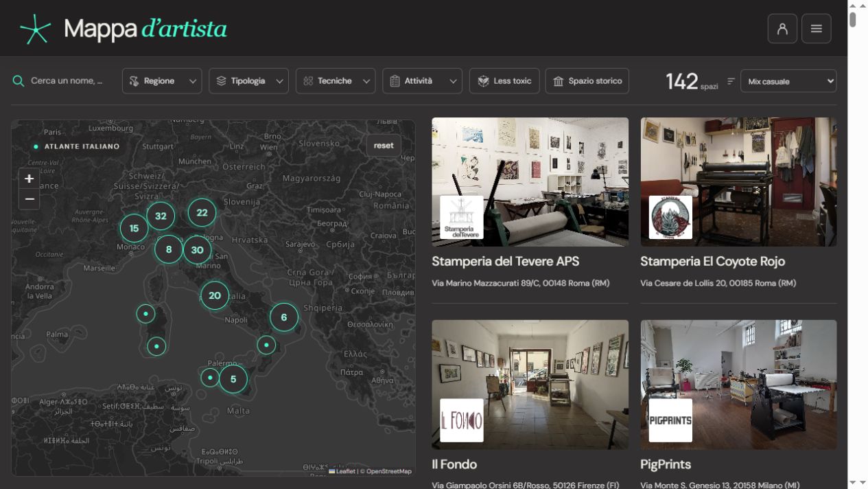Reset the map view
Screen dimensions: 868x489
(384, 146)
